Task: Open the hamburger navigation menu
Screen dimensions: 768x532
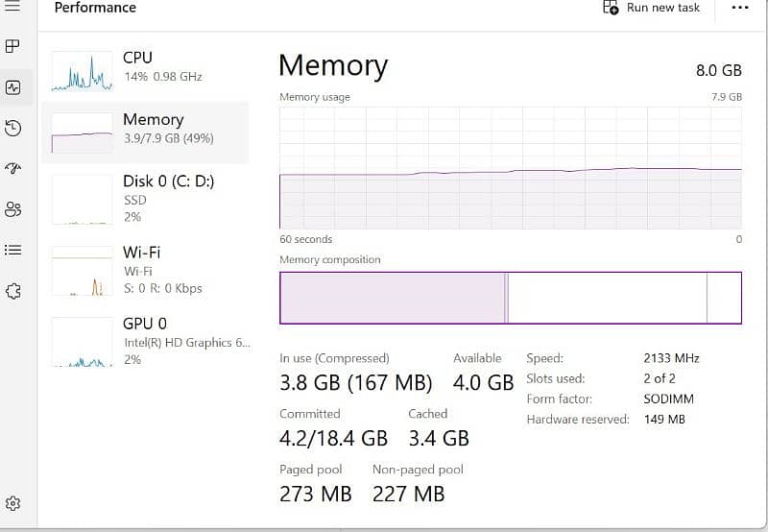Action: click(x=12, y=6)
